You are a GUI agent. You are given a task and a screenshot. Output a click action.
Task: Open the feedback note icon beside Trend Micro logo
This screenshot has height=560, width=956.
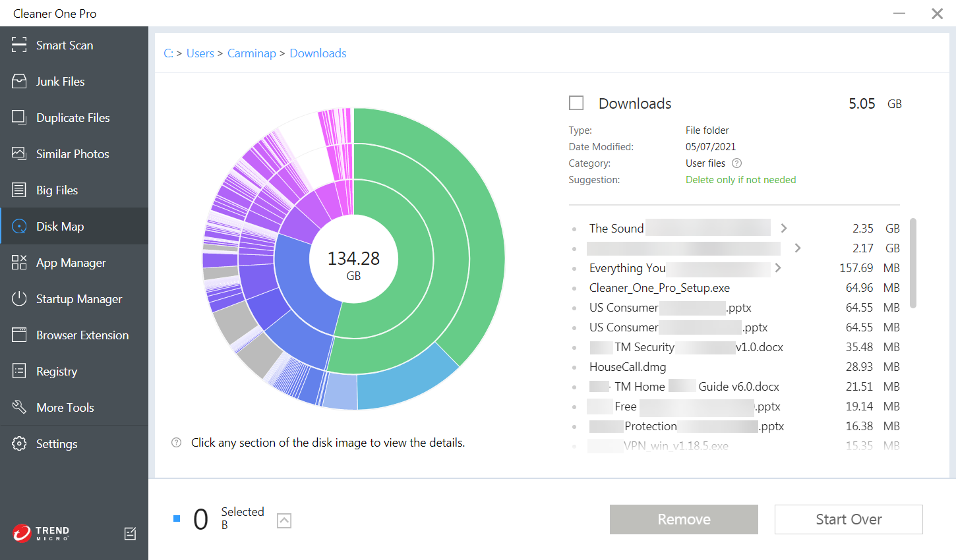coord(131,534)
